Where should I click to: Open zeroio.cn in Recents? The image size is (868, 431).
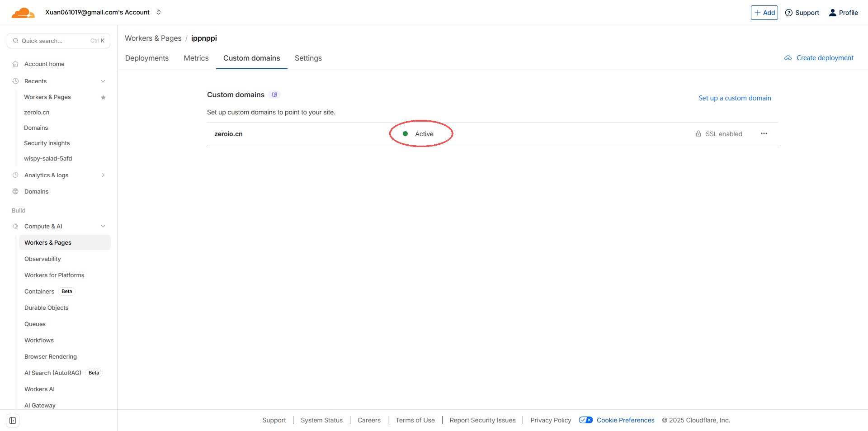coord(37,112)
